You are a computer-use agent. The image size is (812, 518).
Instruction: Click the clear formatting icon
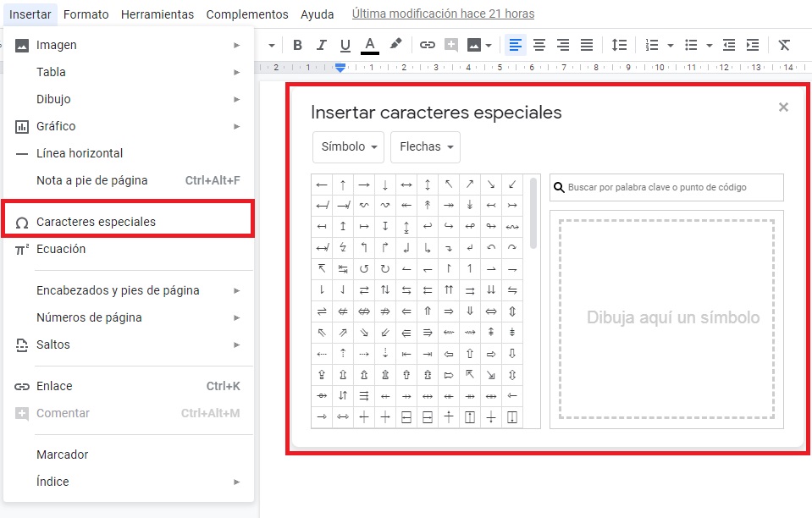tap(784, 45)
